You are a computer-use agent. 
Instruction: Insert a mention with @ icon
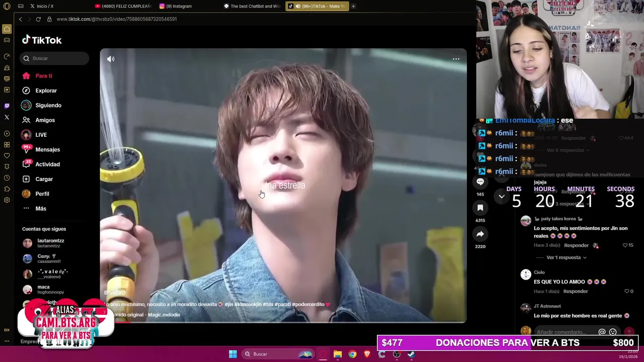pyautogui.click(x=602, y=332)
